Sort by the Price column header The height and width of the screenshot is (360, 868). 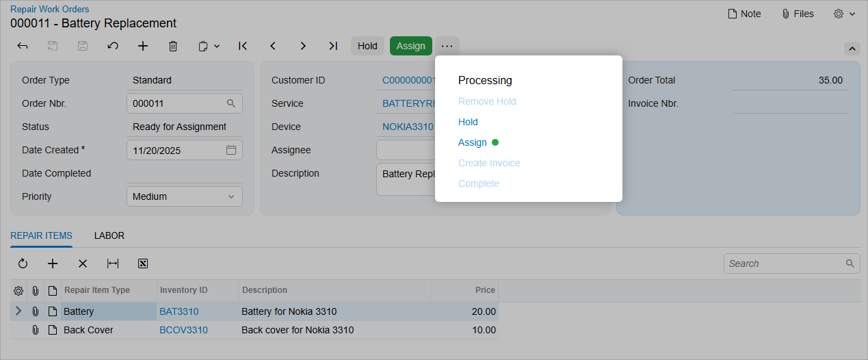[x=464, y=290]
